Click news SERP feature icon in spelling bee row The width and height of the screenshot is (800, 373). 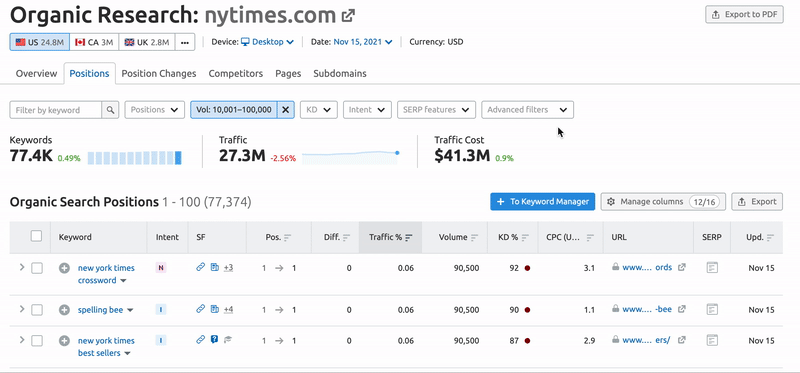pyautogui.click(x=215, y=309)
